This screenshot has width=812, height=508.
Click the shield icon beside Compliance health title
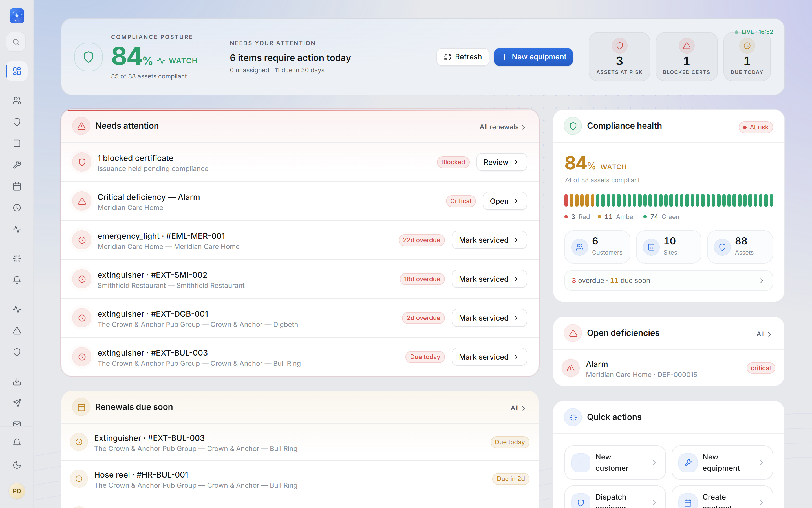(x=573, y=126)
